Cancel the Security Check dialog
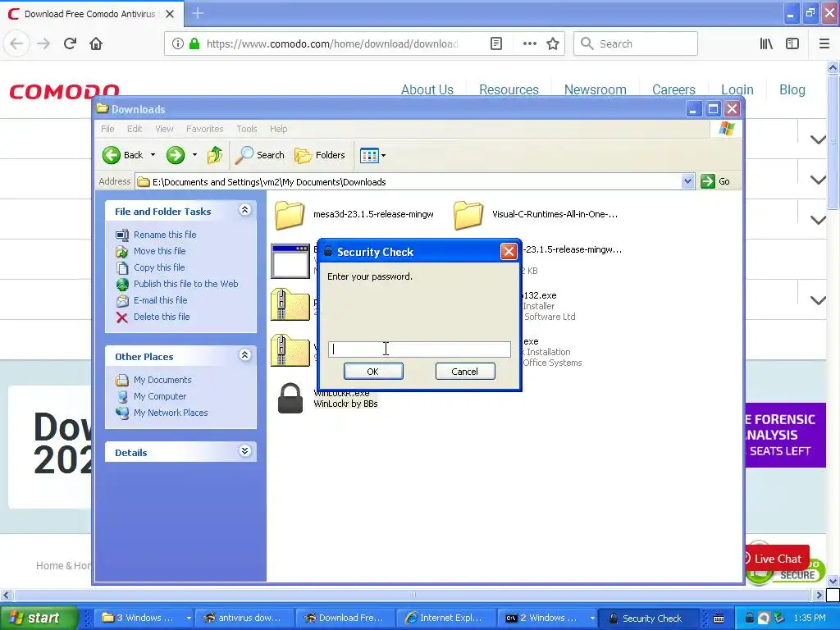840x630 pixels. coord(465,372)
